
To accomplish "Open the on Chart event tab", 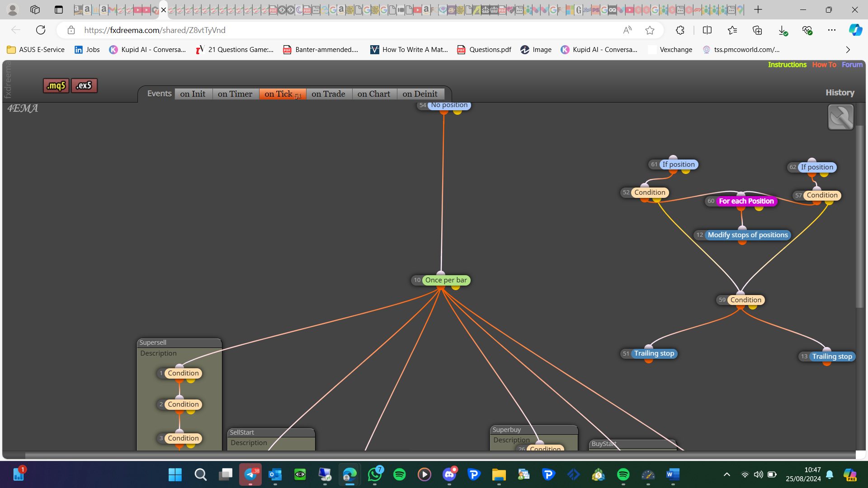I will click(374, 94).
